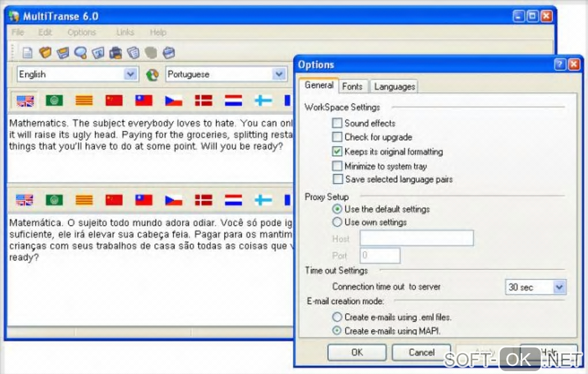Uncheck Keeps its original formatting
The image size is (588, 374).
337,152
